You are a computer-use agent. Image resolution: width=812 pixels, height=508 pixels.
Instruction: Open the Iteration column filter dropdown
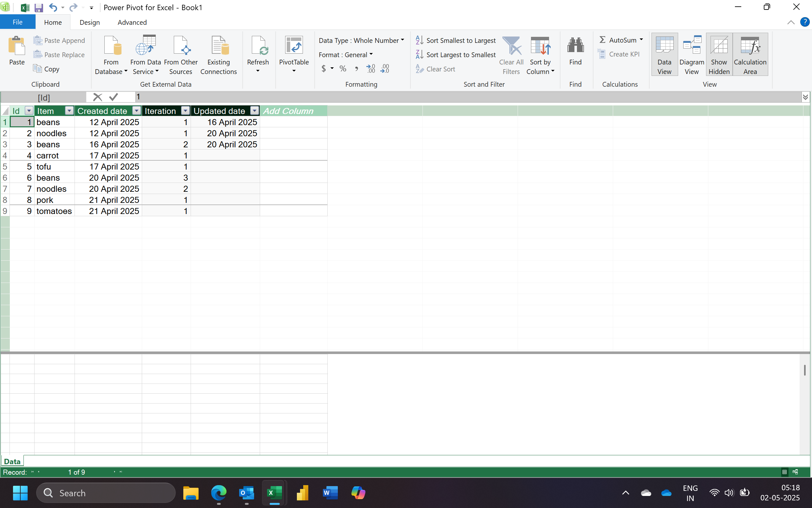click(186, 110)
